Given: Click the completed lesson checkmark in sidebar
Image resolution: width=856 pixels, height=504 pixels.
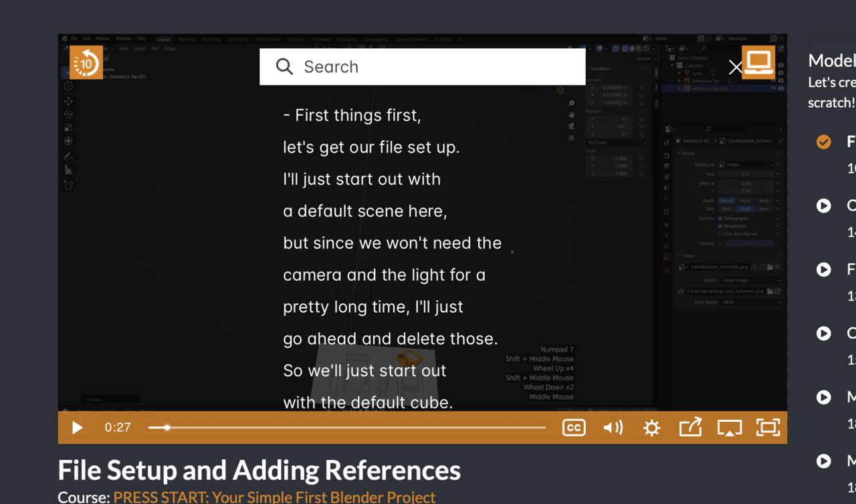Looking at the screenshot, I should point(824,142).
